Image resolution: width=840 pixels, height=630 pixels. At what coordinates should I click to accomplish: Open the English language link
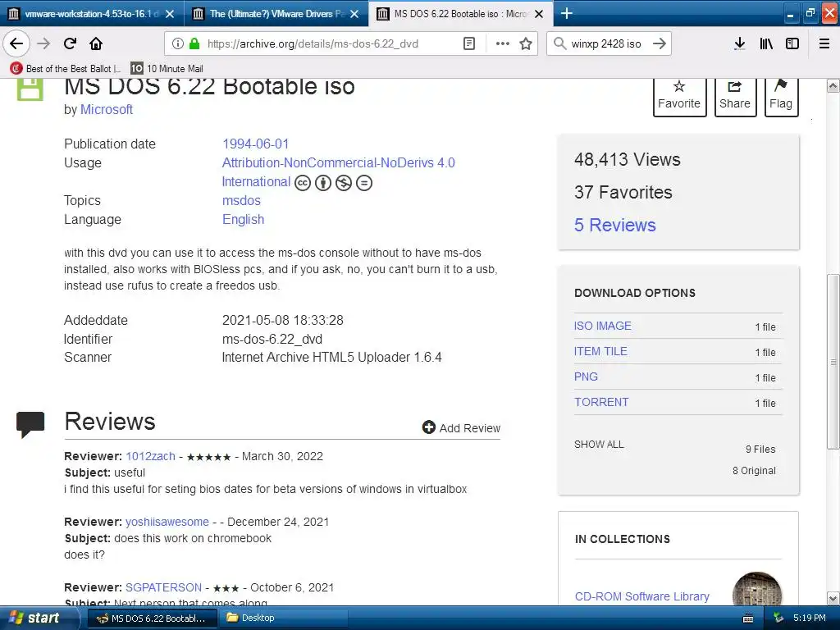tap(243, 219)
